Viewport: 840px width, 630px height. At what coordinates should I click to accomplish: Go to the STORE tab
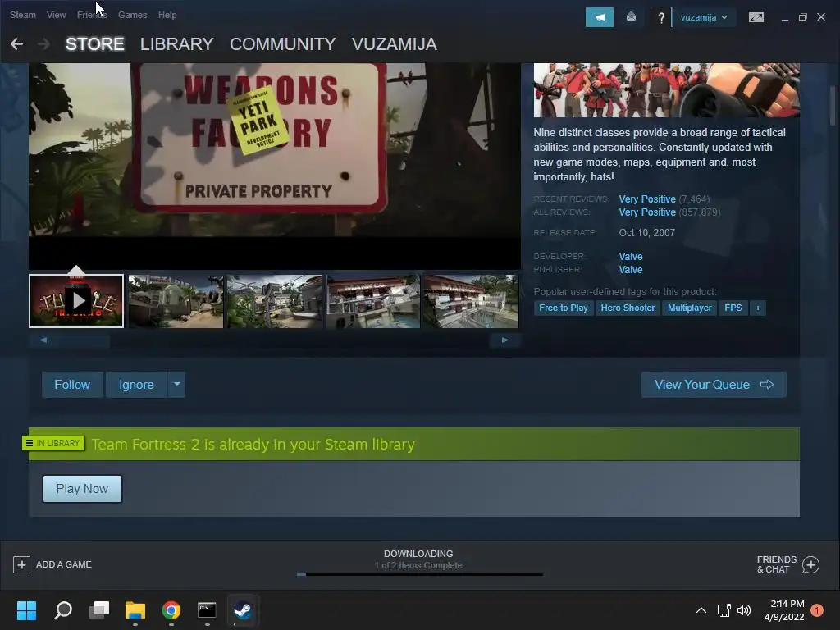[x=95, y=44]
